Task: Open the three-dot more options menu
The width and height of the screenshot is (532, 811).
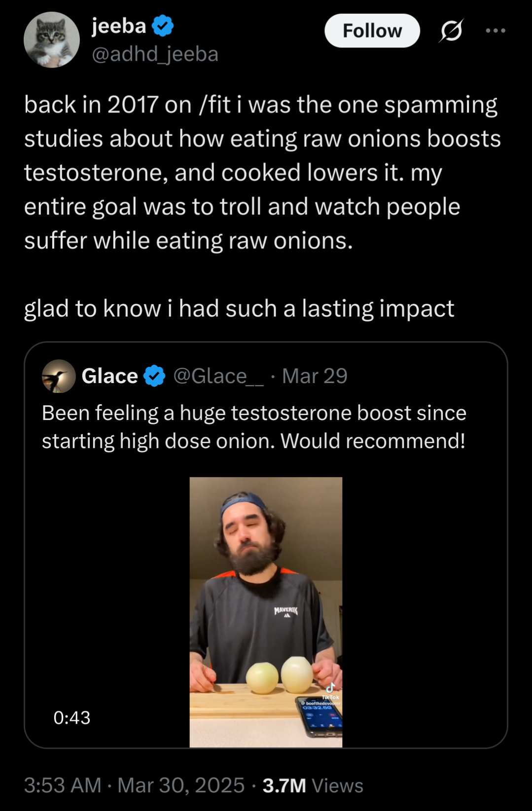Action: 495,31
